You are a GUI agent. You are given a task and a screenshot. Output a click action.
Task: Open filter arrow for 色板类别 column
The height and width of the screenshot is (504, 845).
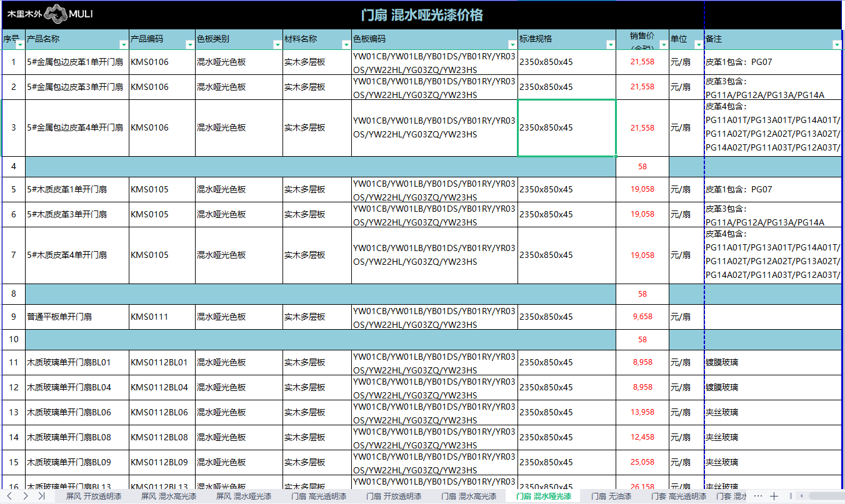tap(277, 45)
